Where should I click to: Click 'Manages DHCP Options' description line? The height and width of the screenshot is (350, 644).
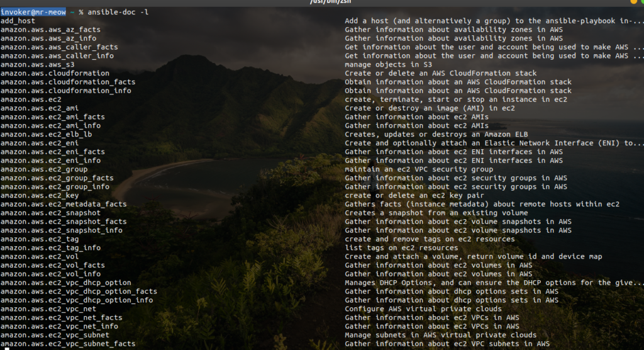pos(493,283)
